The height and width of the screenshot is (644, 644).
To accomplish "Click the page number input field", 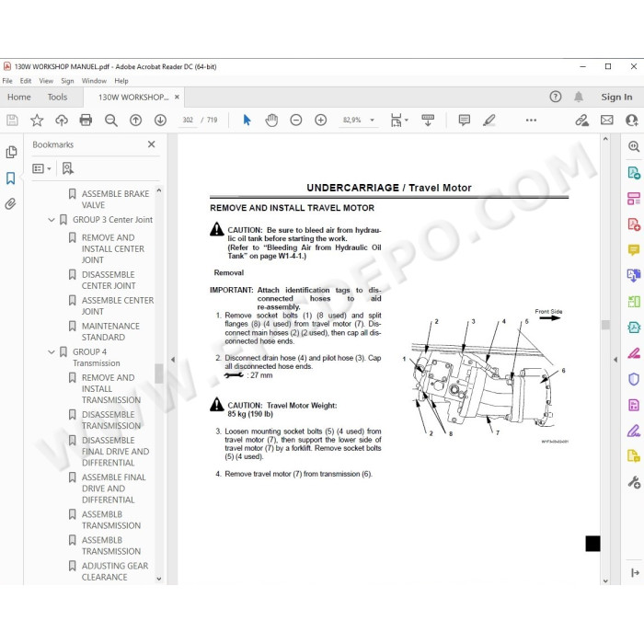I will click(188, 120).
